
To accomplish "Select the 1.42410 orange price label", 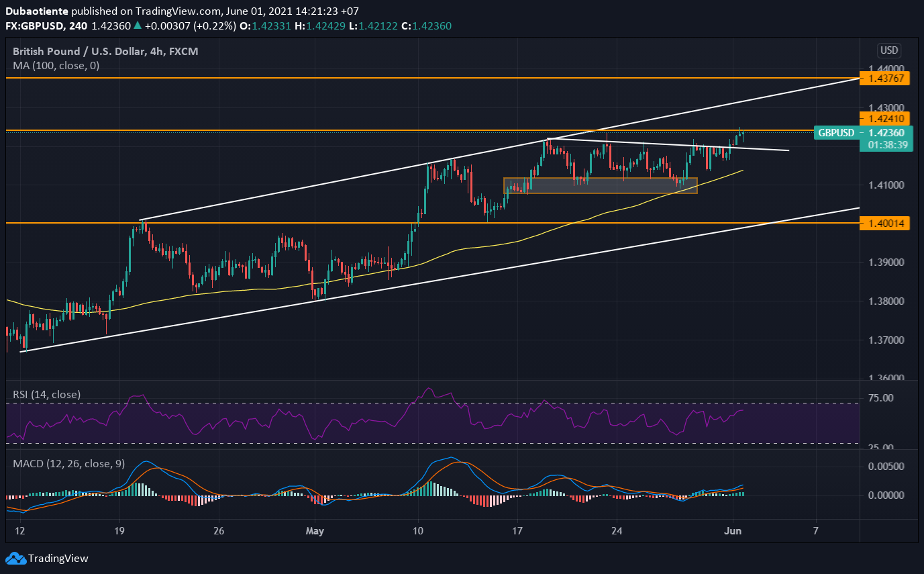I will (884, 118).
